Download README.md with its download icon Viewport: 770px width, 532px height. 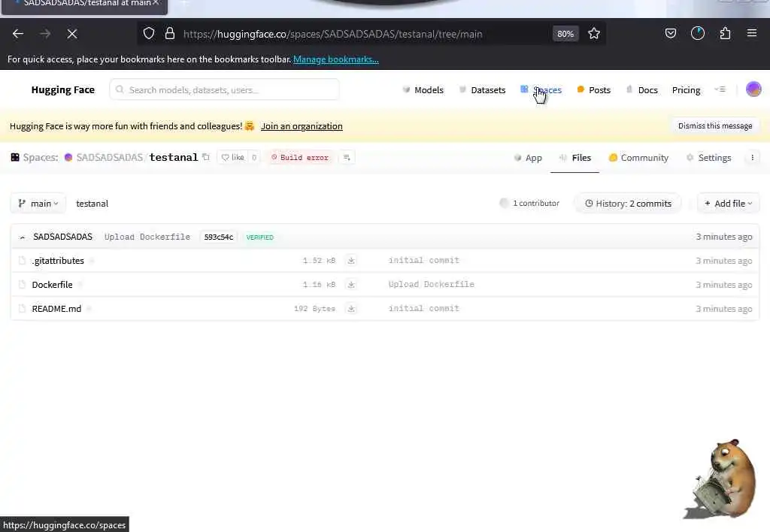coord(351,309)
